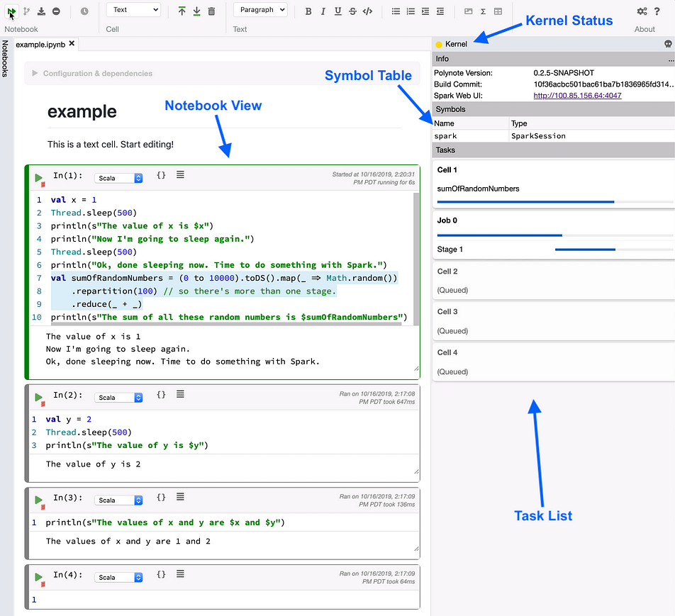Toggle code braces icon on cell In(3)
The width and height of the screenshot is (675, 616).
tap(161, 497)
